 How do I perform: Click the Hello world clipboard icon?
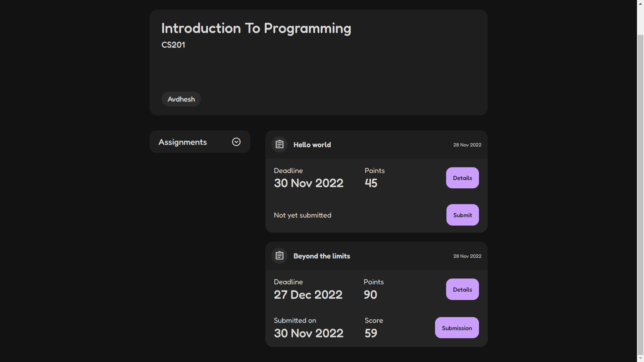point(279,144)
